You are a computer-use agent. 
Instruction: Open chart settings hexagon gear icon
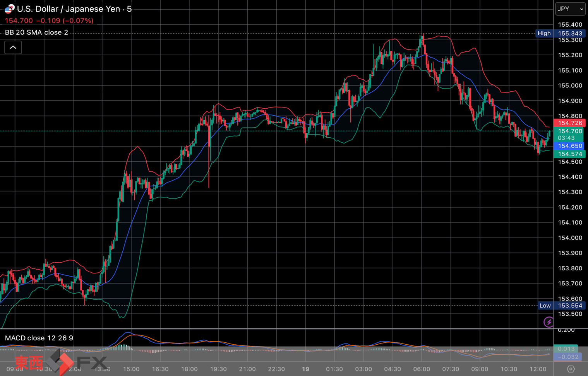point(571,369)
